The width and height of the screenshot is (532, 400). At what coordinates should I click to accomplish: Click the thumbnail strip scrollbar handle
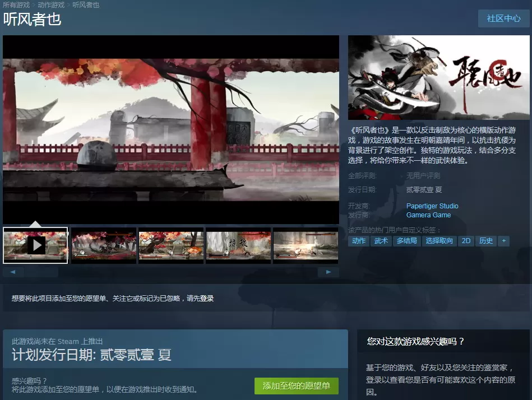(41, 272)
